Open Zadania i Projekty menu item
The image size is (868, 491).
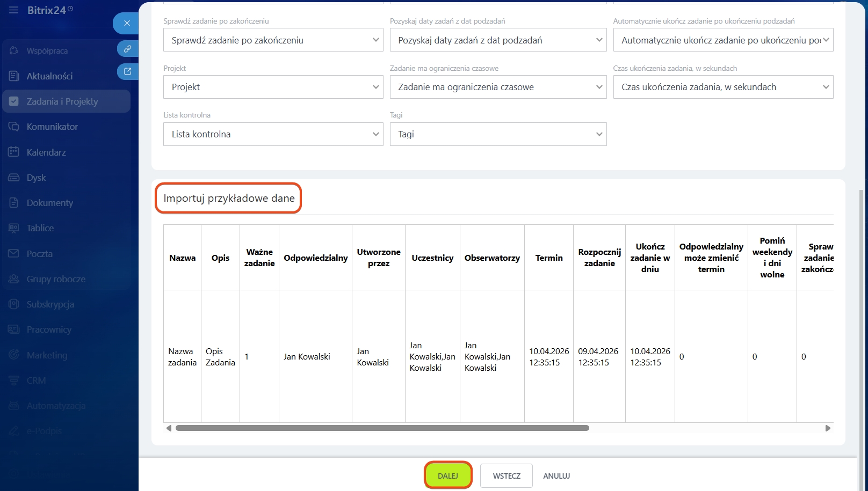[62, 101]
